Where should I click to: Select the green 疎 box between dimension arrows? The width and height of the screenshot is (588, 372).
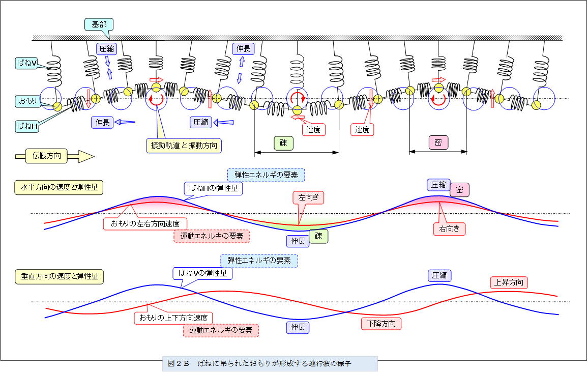click(x=283, y=143)
